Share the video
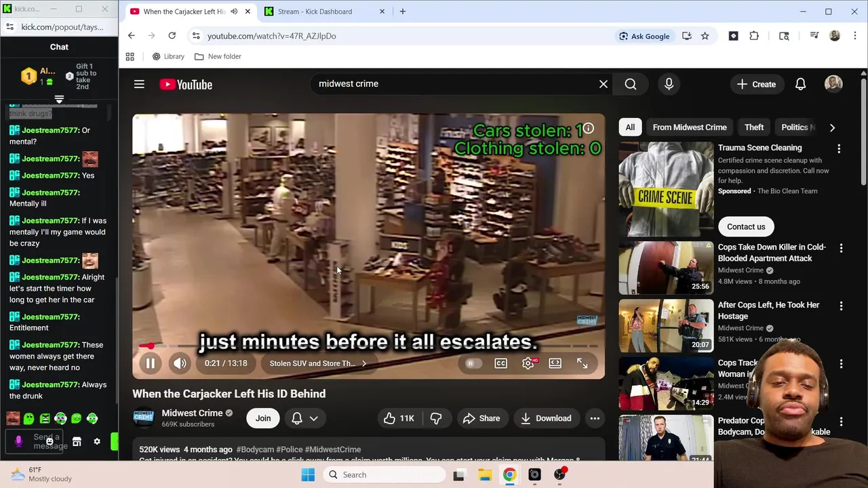Screen dimensions: 868x488 click(x=481, y=418)
